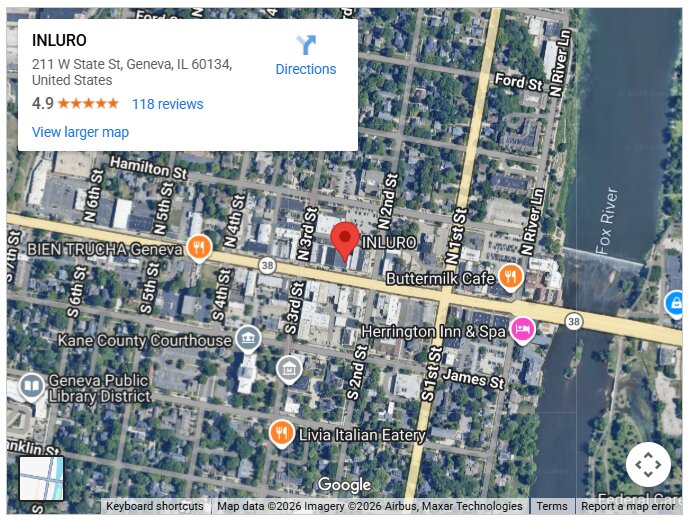
Task: Open the map camera controls button
Action: click(x=648, y=464)
